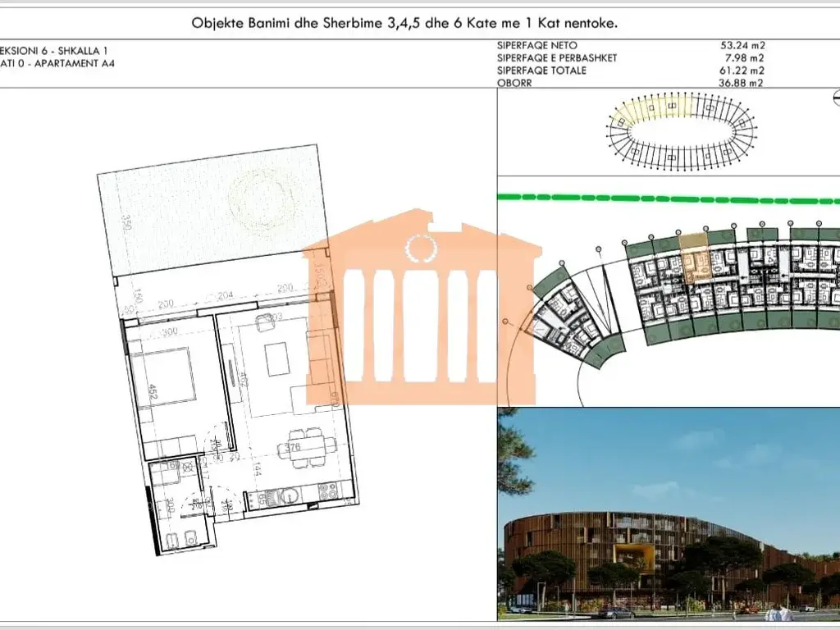Select the "APARTAMENT A4" line
This screenshot has width=840, height=630.
(57, 63)
